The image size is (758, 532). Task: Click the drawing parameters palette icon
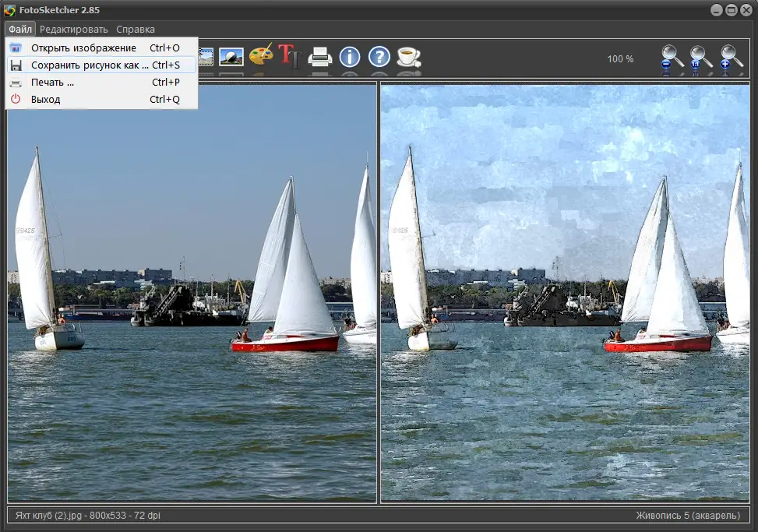tap(261, 56)
